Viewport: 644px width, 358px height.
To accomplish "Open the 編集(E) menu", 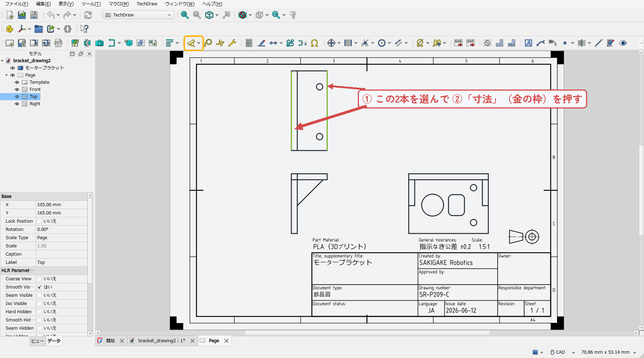I will [43, 4].
